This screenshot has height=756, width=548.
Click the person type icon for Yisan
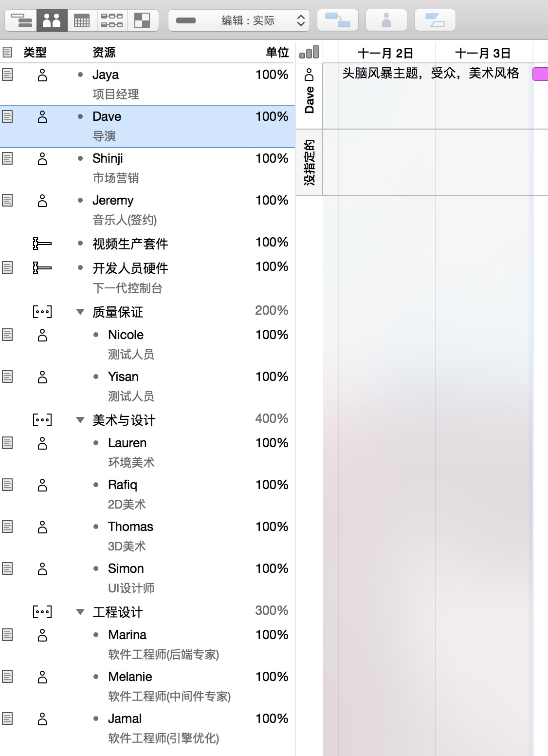pos(42,377)
